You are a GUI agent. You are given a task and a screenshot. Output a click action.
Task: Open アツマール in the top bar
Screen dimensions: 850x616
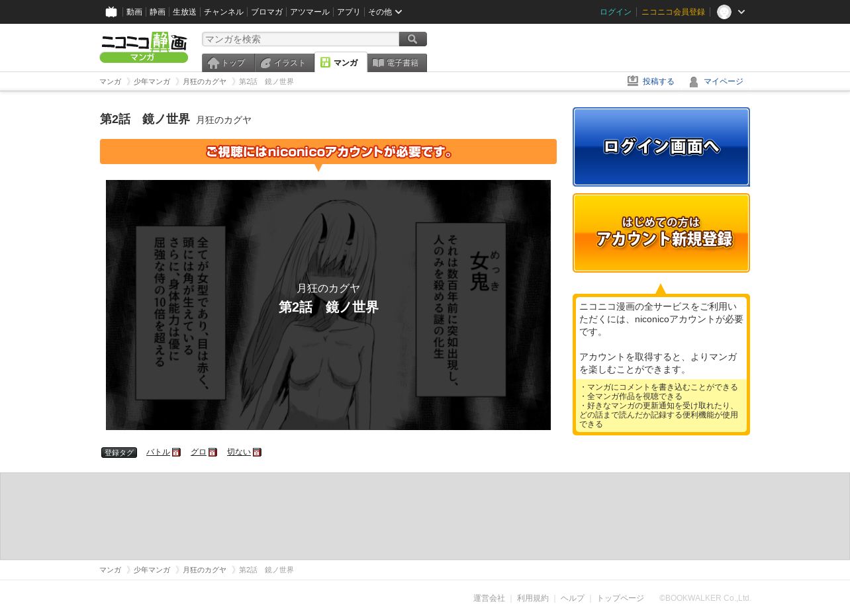pyautogui.click(x=310, y=12)
